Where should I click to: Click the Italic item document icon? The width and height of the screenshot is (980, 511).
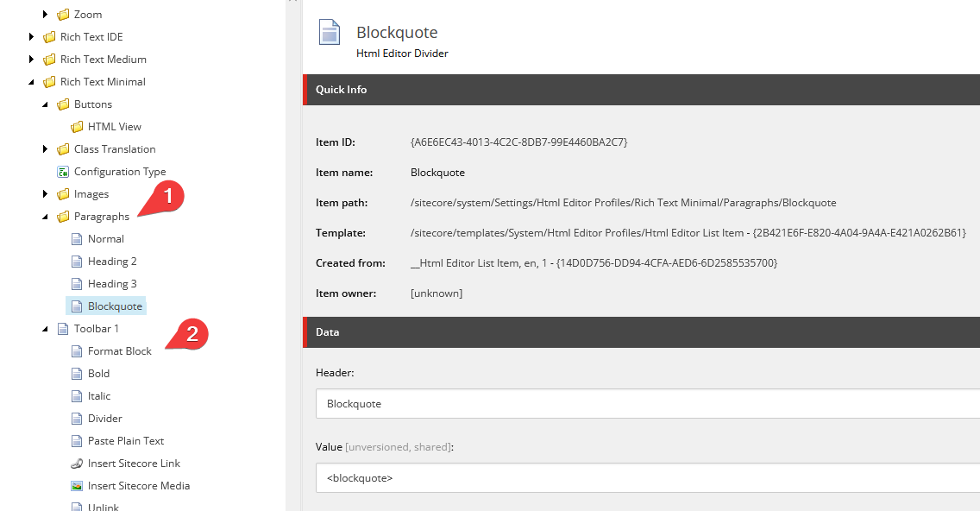[77, 396]
